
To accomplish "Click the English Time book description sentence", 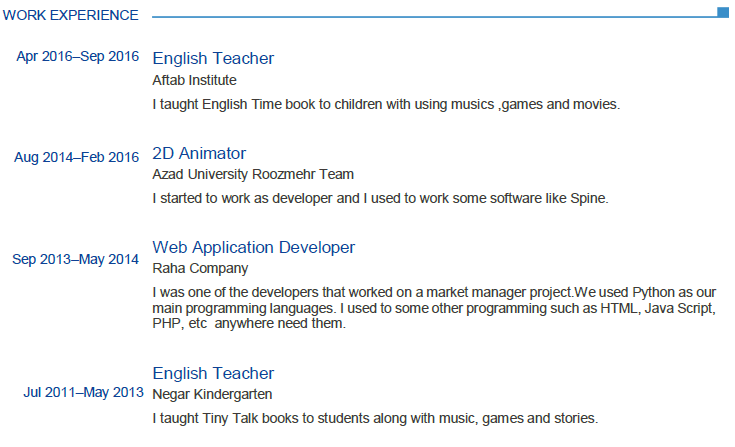I will 387,103.
